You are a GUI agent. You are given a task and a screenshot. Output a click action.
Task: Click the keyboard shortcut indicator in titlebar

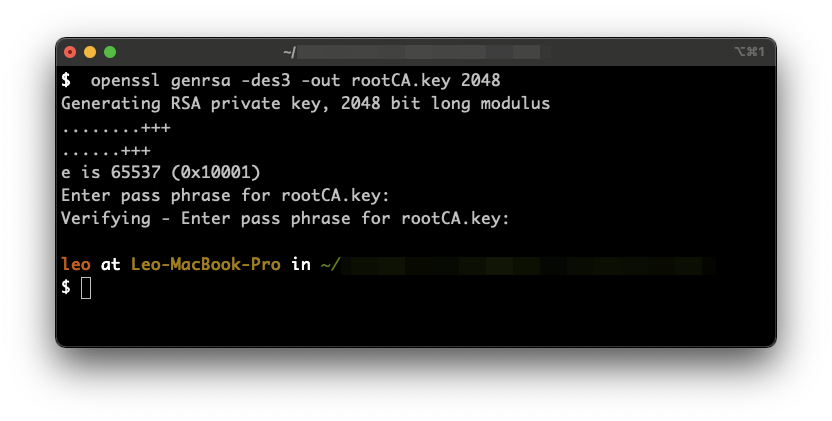click(749, 51)
